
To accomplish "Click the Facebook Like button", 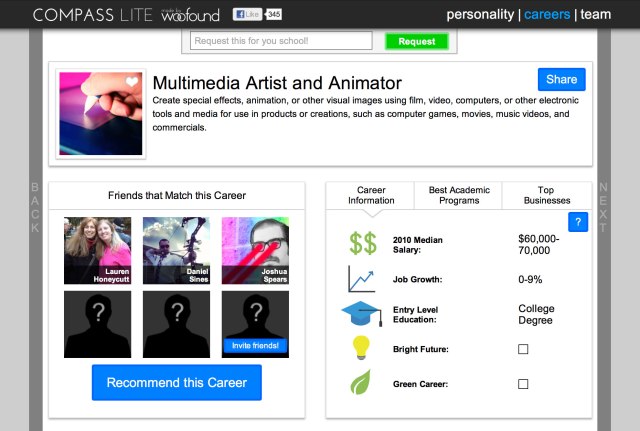I will (248, 15).
